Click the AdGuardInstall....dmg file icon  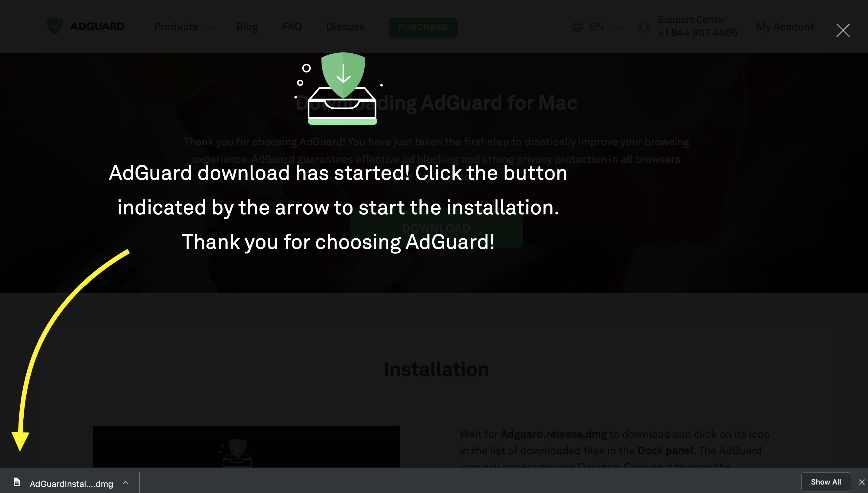[16, 481]
